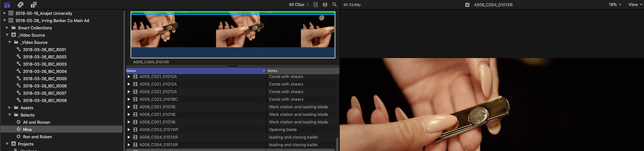The width and height of the screenshot is (644, 151).
Task: Sort clips by the Name column
Action: [195, 71]
